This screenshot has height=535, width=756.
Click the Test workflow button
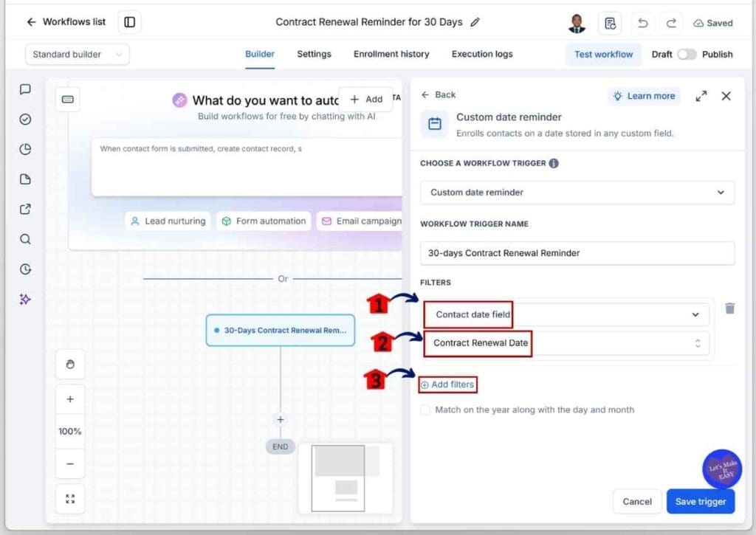(x=603, y=55)
